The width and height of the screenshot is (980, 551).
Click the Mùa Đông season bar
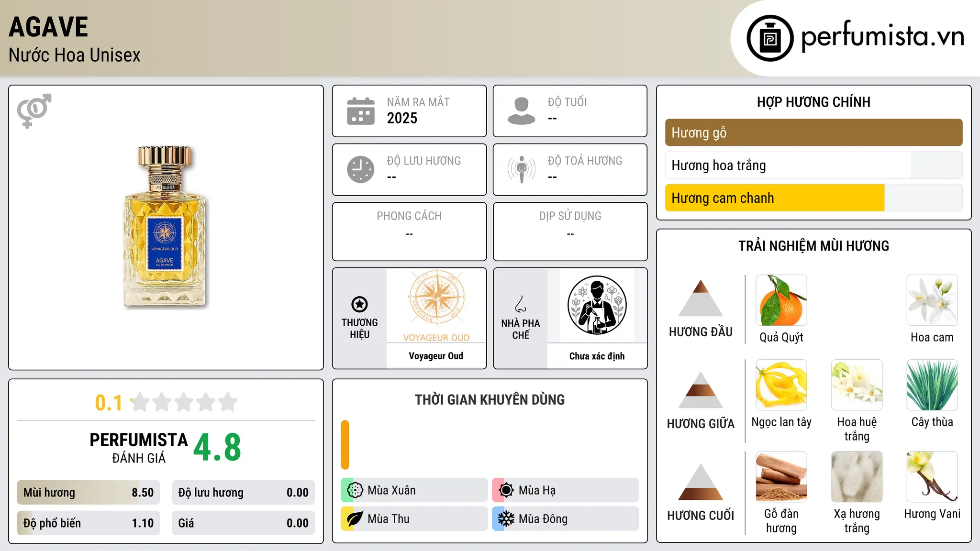(566, 519)
